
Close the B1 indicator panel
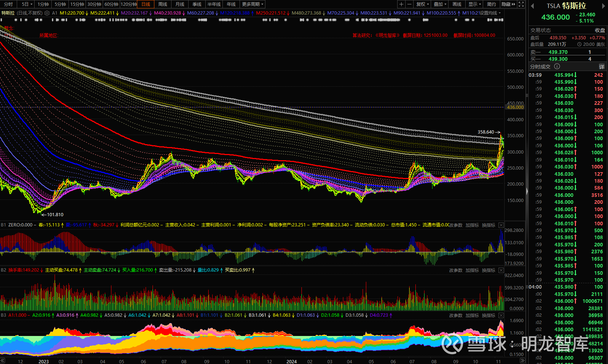(501, 225)
